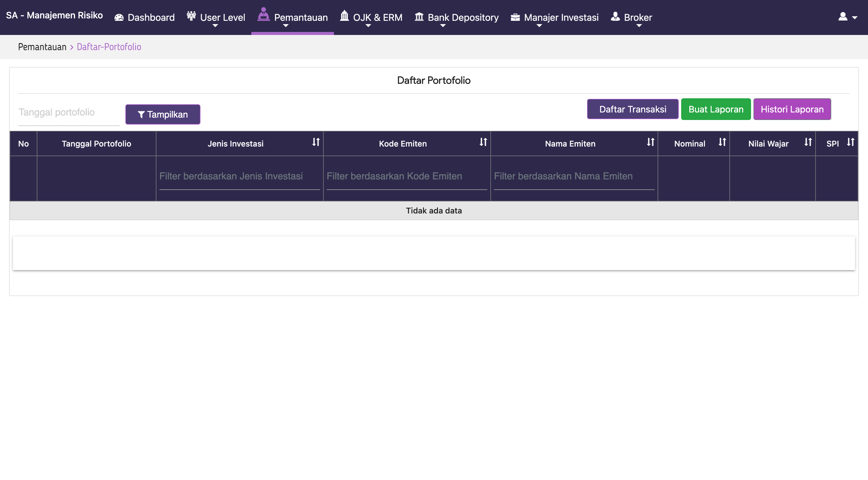Expand the OJK & ERM dropdown caret
868x480 pixels.
368,26
